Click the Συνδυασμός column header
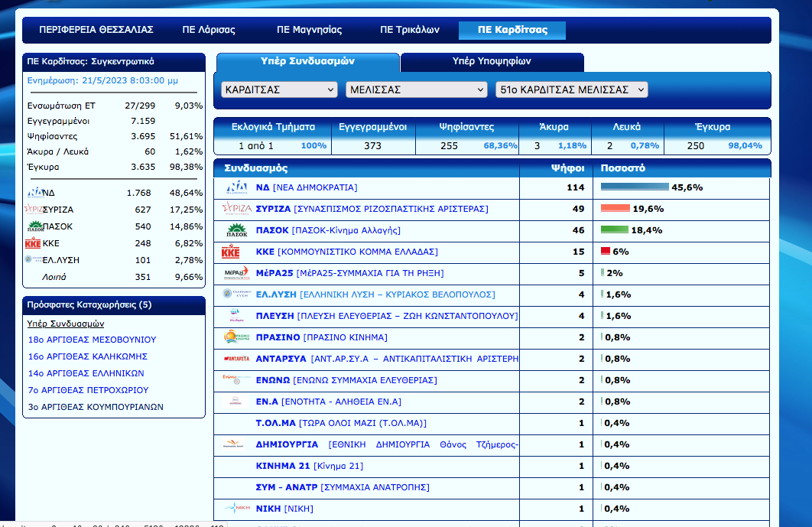 click(255, 168)
